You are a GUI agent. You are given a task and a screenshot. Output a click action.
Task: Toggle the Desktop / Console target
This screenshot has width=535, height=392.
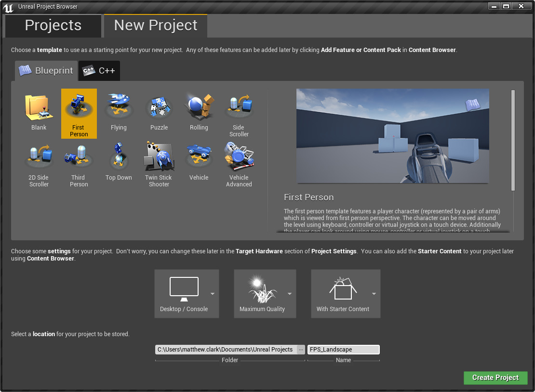pos(184,289)
